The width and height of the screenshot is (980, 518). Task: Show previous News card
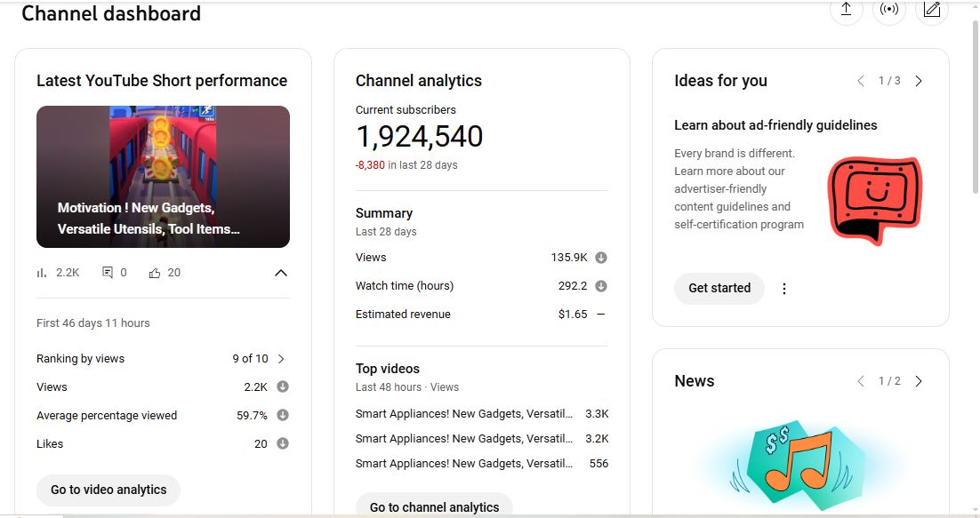(860, 381)
